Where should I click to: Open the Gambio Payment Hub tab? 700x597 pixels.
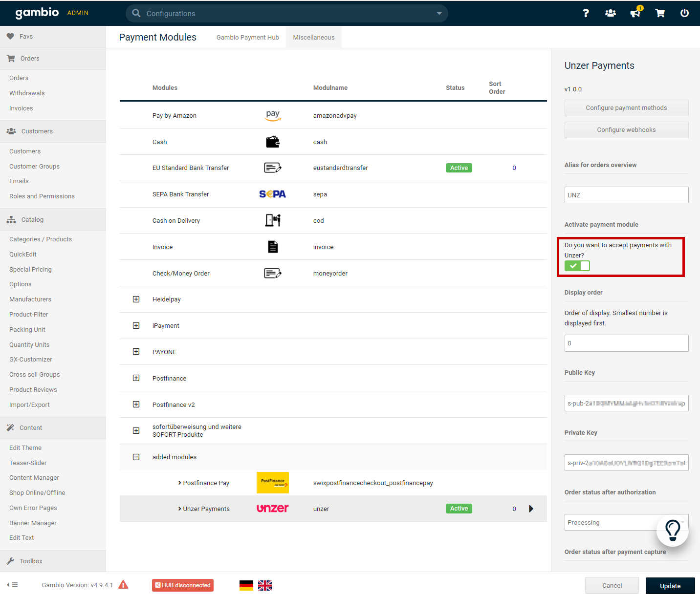(248, 37)
